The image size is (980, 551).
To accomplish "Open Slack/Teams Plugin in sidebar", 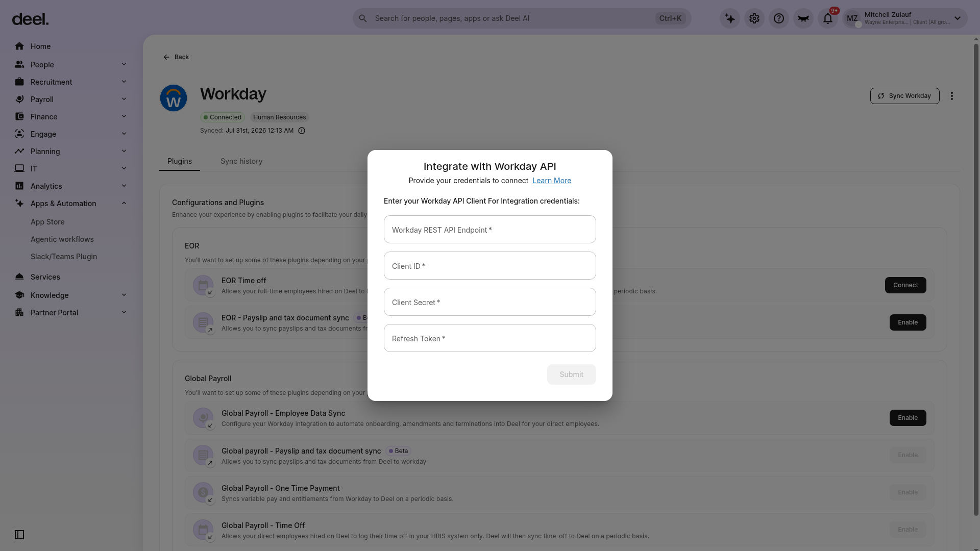I will click(64, 257).
